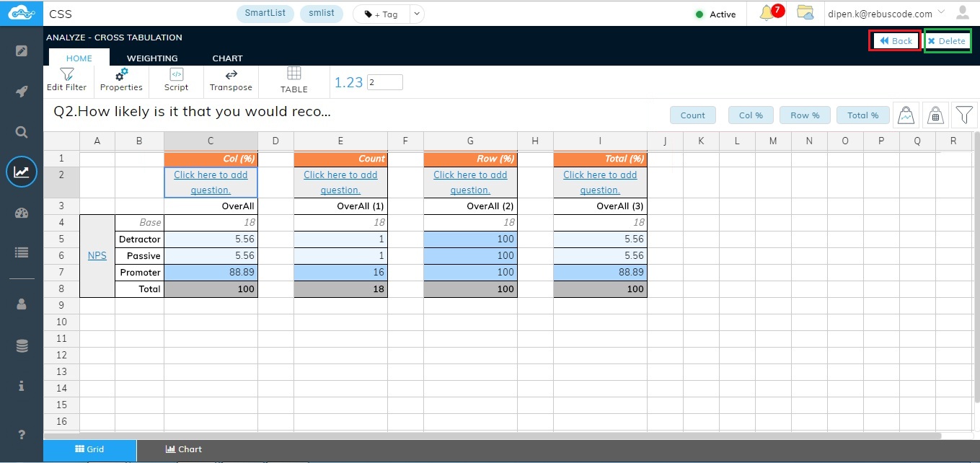
Task: Click the funnel filter icon at right
Action: tap(965, 114)
